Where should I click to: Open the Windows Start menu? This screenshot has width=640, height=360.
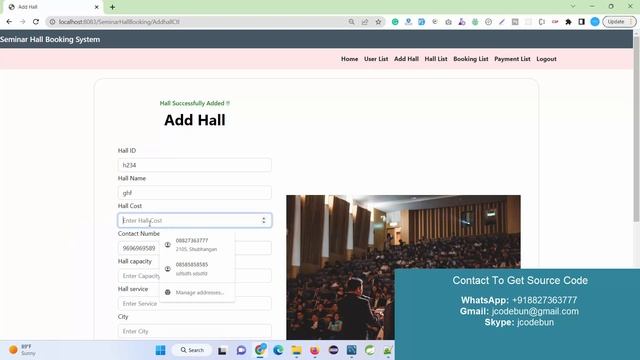pos(160,350)
